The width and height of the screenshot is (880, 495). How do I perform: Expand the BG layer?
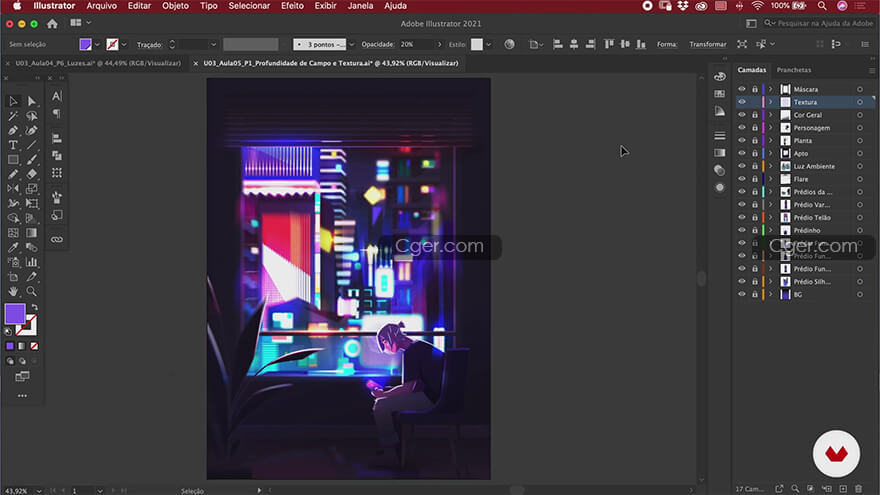(x=771, y=294)
